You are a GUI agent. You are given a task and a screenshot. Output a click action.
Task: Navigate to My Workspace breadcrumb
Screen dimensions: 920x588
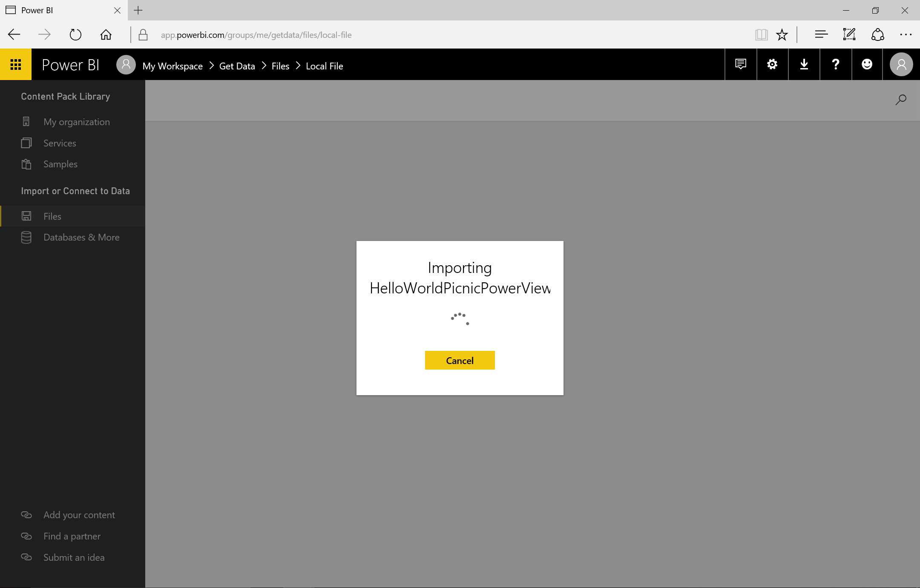172,66
